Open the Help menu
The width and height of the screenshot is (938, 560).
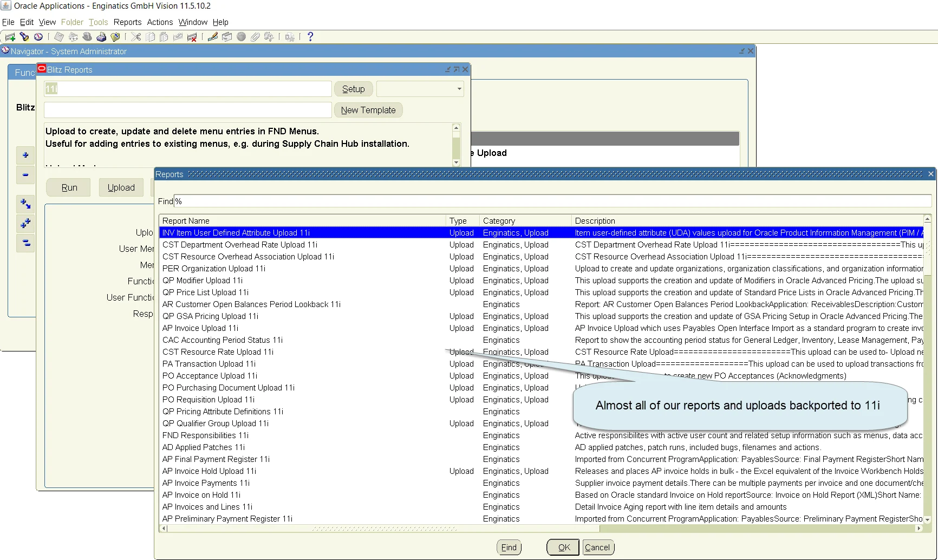coord(220,22)
